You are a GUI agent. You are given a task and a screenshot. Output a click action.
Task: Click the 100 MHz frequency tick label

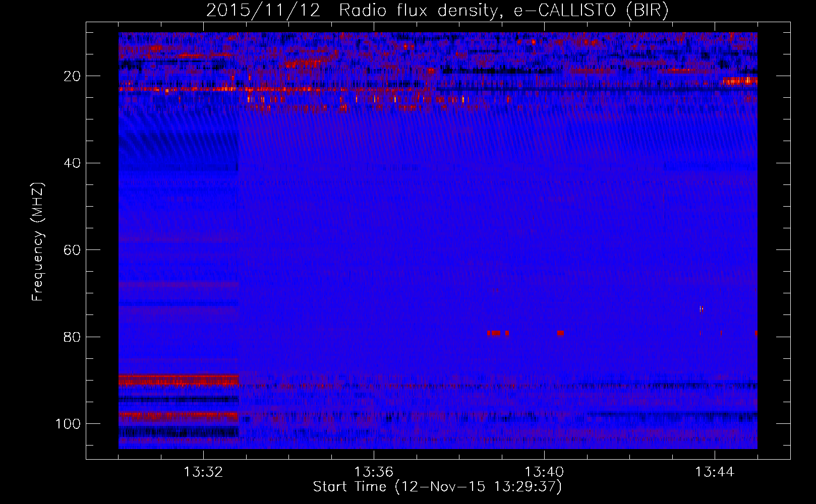68,424
